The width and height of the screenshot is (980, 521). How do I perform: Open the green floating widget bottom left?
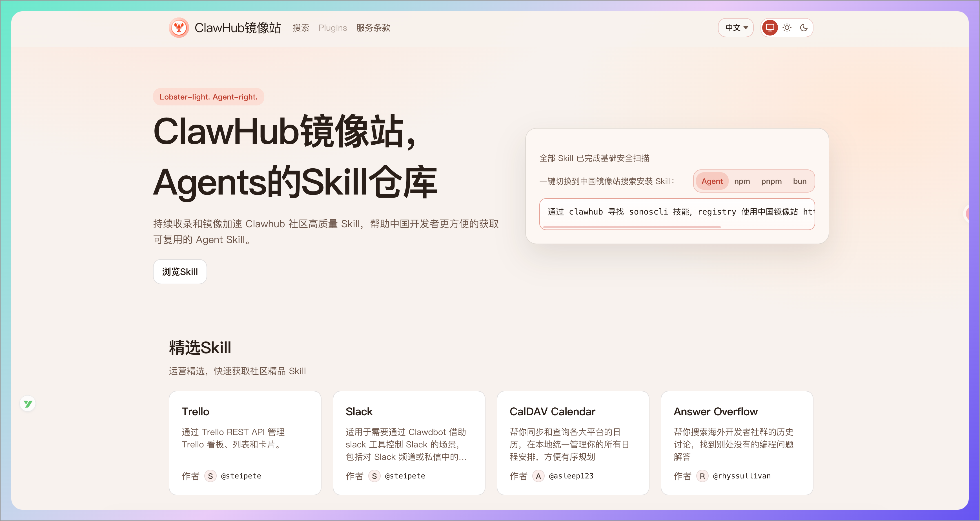point(27,403)
